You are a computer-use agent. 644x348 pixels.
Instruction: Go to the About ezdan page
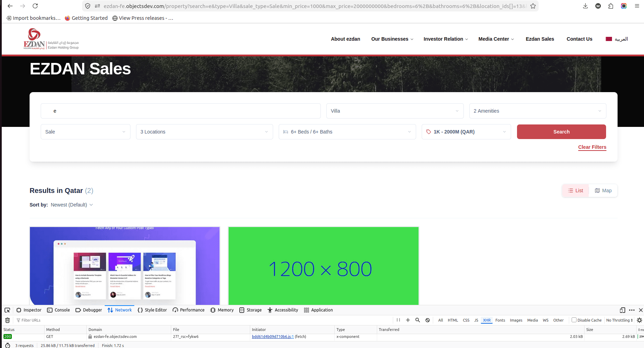345,39
